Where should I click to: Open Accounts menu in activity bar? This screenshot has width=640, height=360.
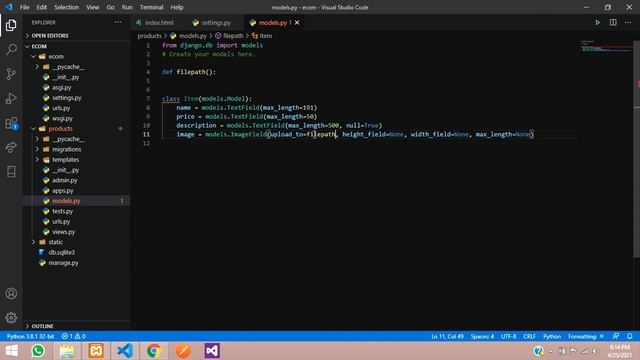tap(11, 293)
